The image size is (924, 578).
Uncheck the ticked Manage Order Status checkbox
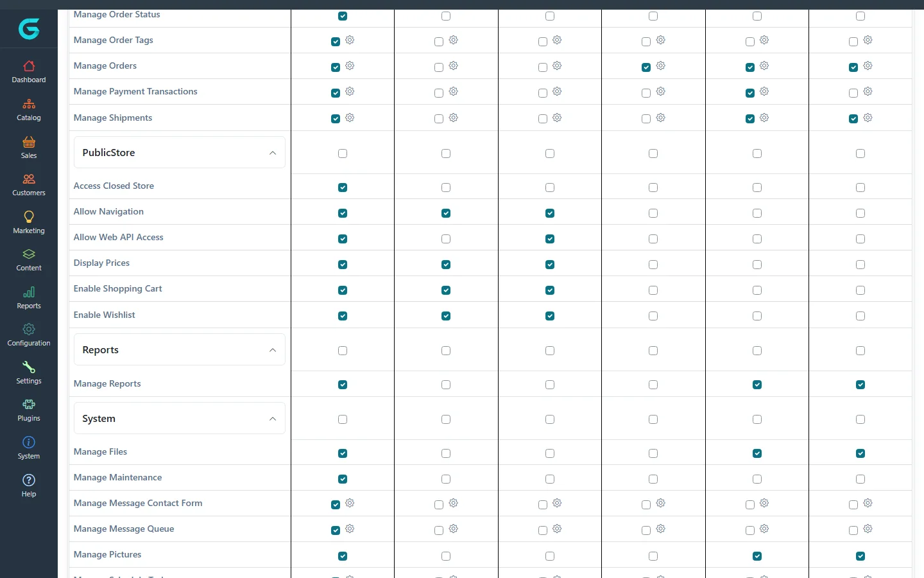[343, 16]
